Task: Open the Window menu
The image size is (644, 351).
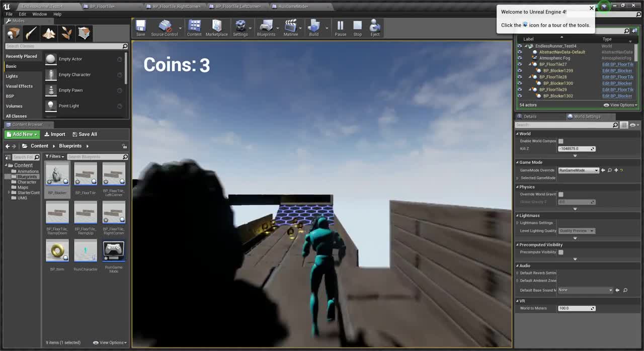Action: click(40, 14)
